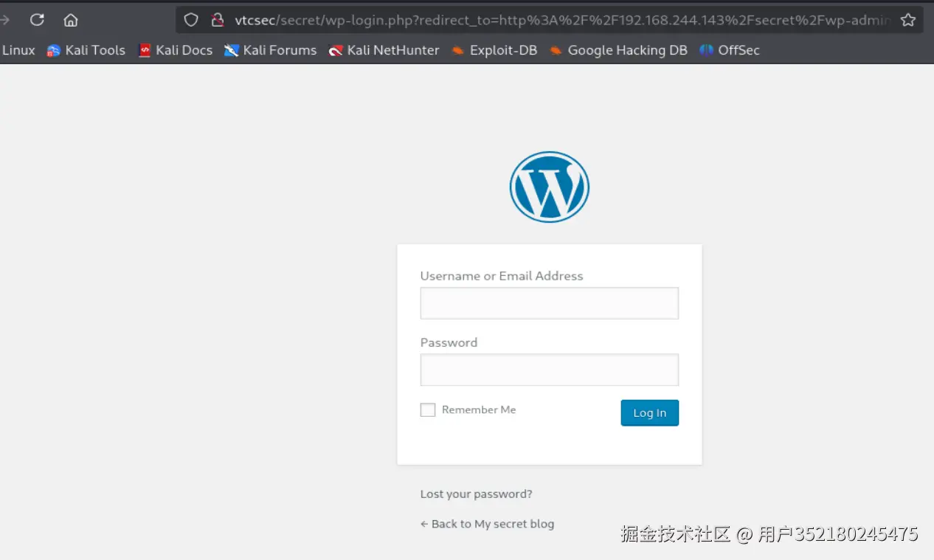The width and height of the screenshot is (934, 560).
Task: Open the Kali NetHunter bookmark
Action: pos(384,50)
